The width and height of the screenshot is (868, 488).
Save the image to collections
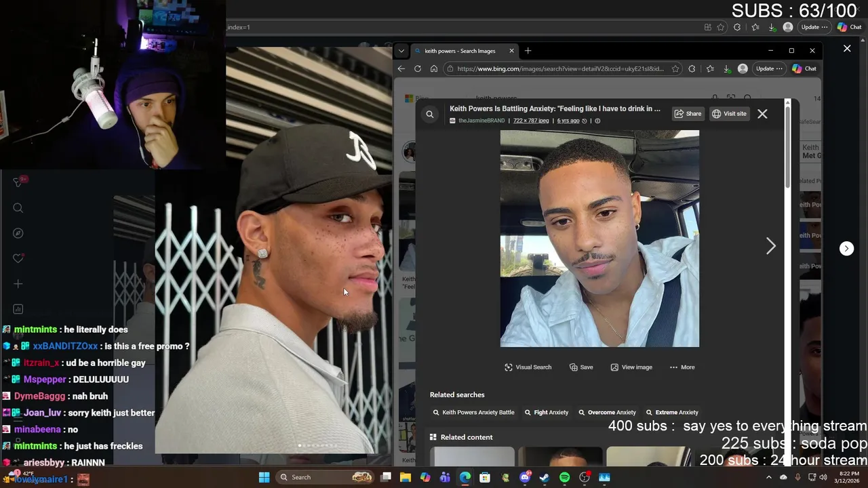click(x=581, y=367)
